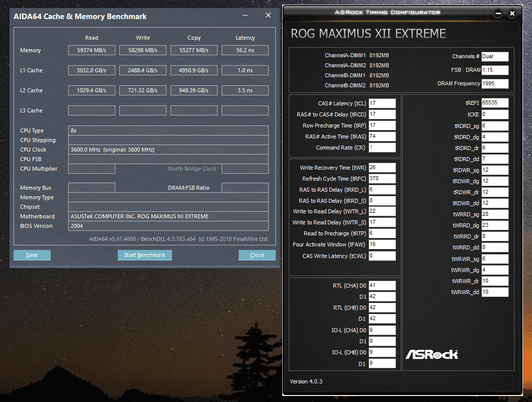Click the RAS# to CAS# Delay (tRCD) field
The image size is (532, 402).
pos(382,114)
